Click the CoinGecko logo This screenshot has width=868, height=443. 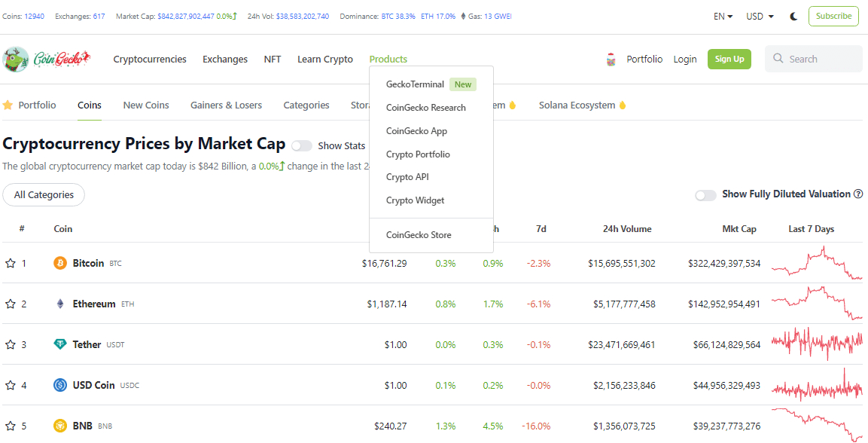click(x=47, y=59)
